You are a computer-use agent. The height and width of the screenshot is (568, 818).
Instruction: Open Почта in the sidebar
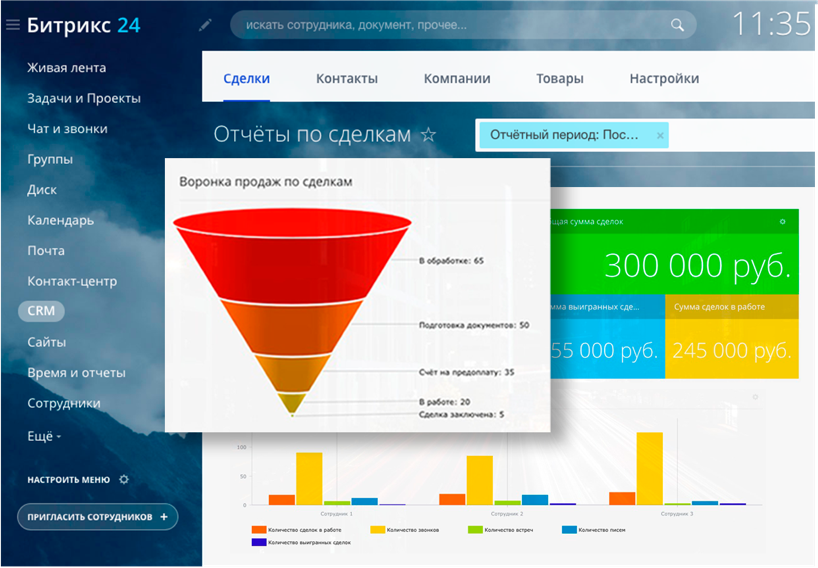(x=46, y=251)
